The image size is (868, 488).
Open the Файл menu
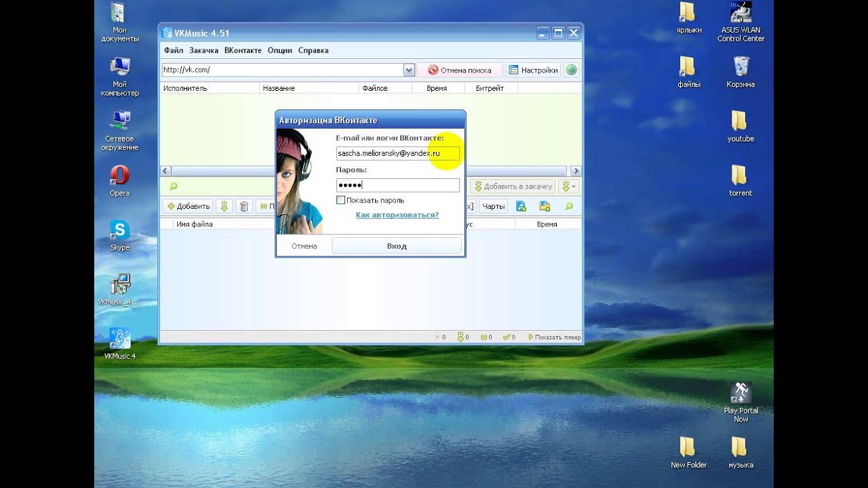[173, 50]
